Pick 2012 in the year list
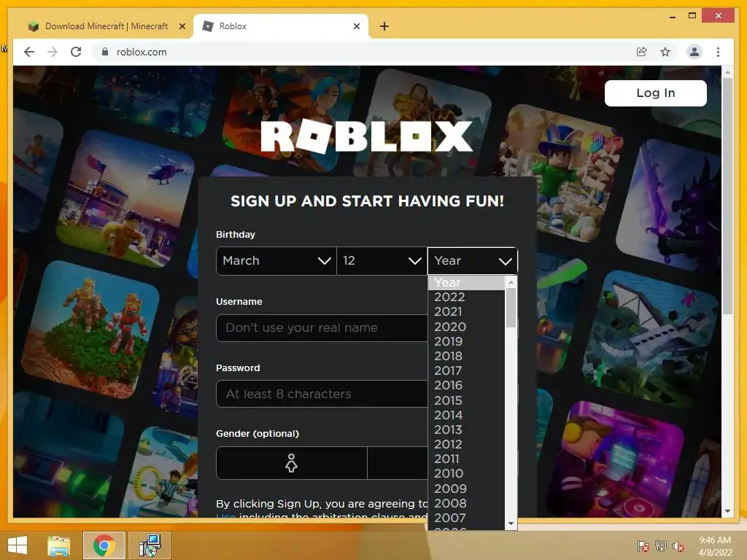747x560 pixels. (466, 444)
